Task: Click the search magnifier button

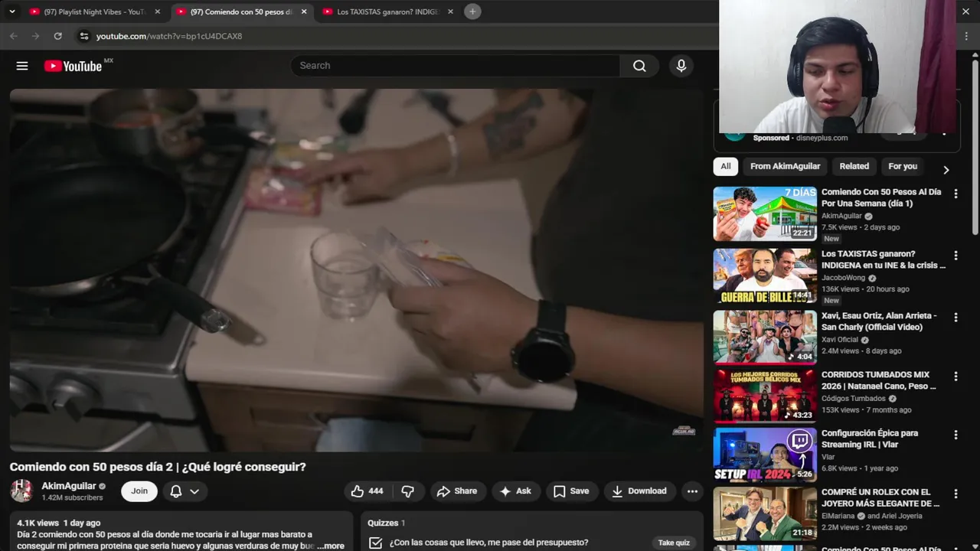Action: point(639,66)
